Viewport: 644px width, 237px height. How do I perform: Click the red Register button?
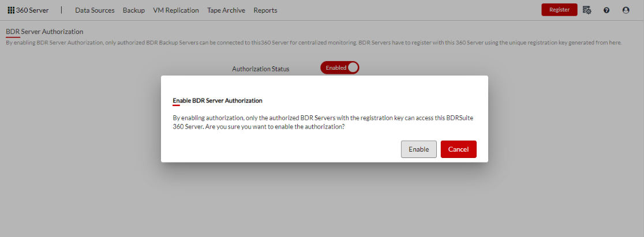pyautogui.click(x=559, y=10)
